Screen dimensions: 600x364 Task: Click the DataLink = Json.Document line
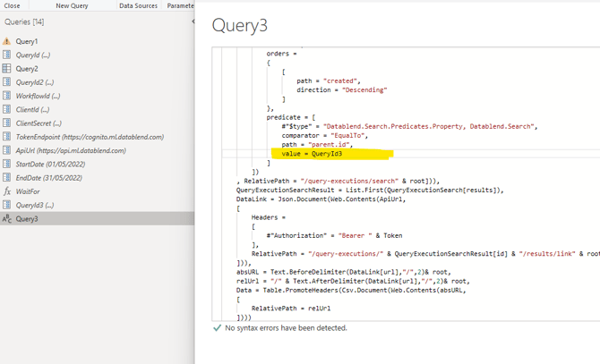321,199
